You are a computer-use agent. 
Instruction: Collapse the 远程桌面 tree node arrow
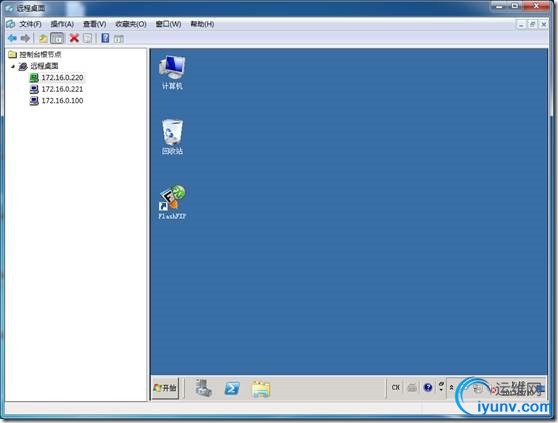(13, 66)
